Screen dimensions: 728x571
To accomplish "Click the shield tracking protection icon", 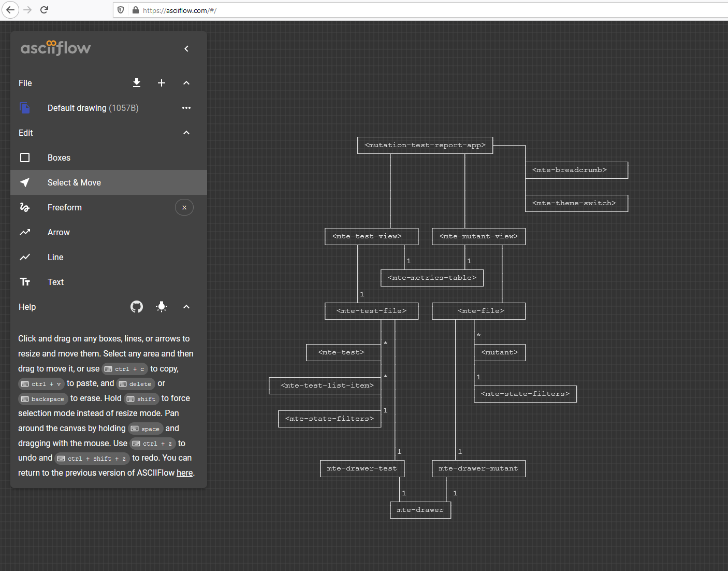I will pos(121,10).
